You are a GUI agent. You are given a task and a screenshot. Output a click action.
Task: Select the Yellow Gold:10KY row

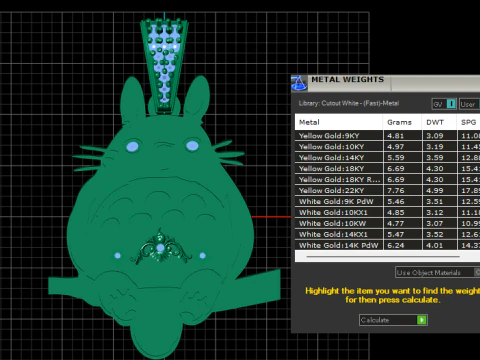[387, 147]
